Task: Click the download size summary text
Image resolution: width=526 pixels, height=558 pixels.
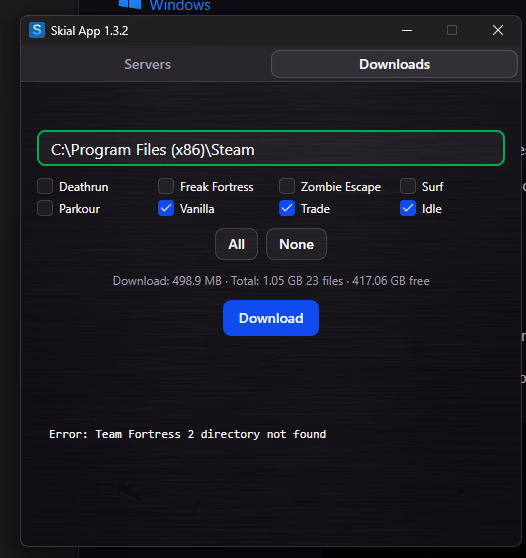Action: [271, 281]
